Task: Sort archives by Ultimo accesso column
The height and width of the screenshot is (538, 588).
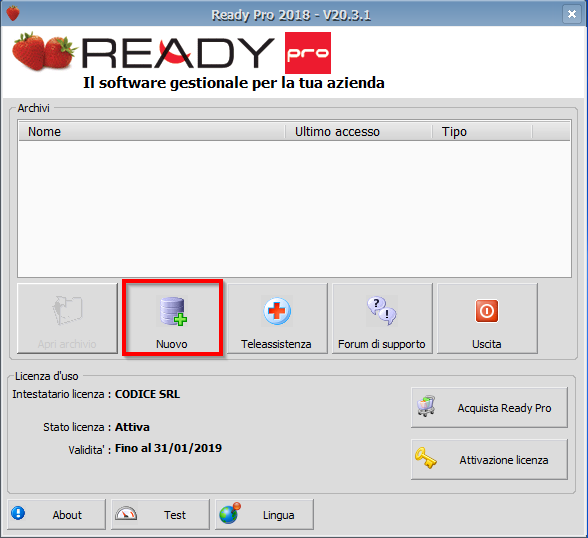Action: click(358, 132)
